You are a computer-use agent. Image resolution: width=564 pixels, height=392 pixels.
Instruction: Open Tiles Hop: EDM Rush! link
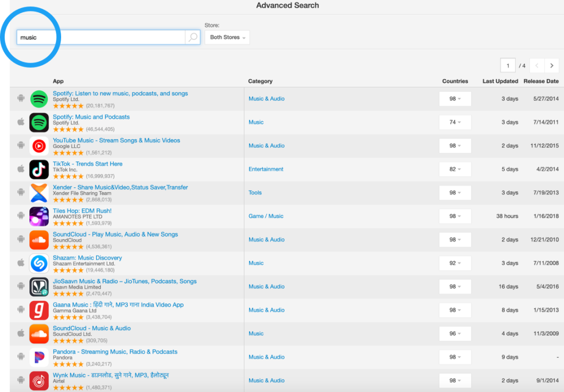pyautogui.click(x=82, y=211)
